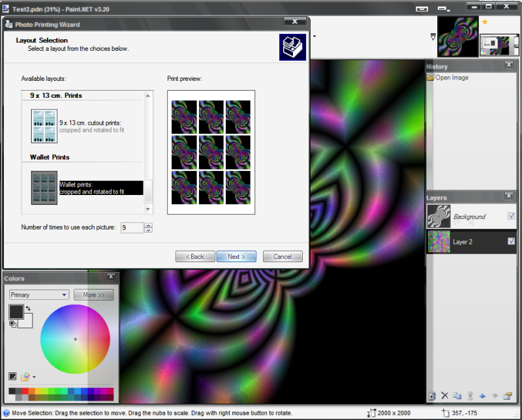This screenshot has width=522, height=420.
Task: Swap primary and secondary colors
Action: pos(28,308)
